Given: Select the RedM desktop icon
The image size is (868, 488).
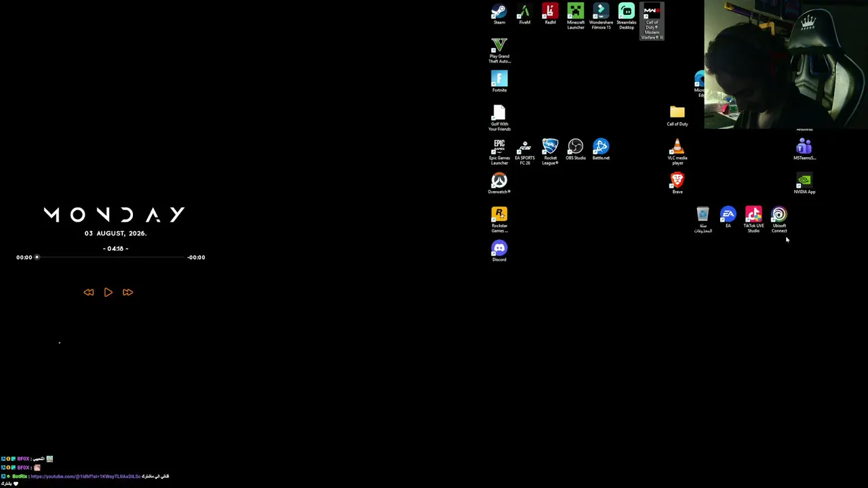Looking at the screenshot, I should (550, 14).
